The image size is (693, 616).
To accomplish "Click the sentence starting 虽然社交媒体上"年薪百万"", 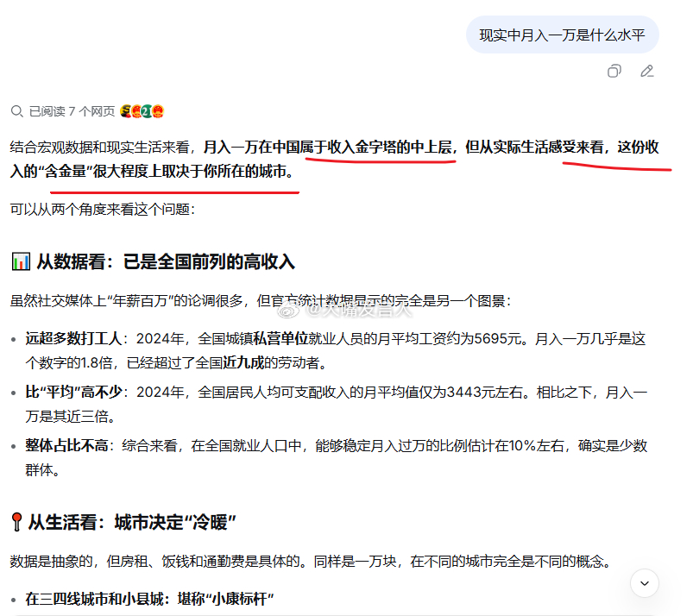I will point(261,301).
